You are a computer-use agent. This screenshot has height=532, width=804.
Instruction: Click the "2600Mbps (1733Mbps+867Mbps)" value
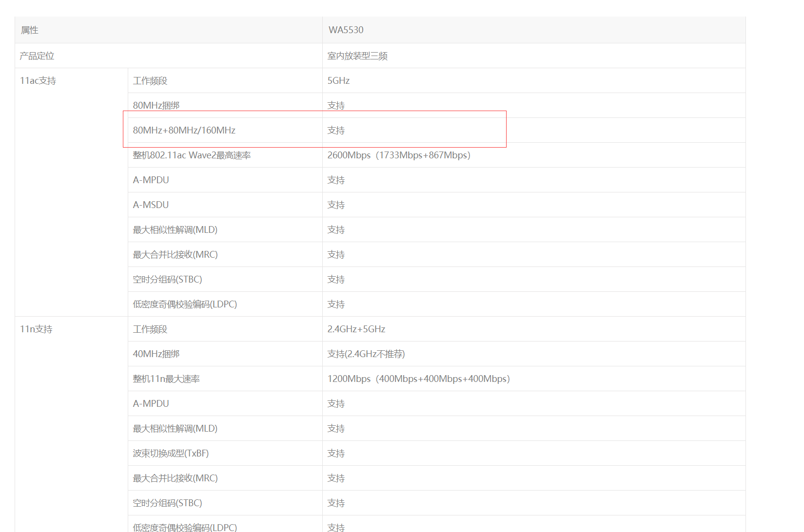pyautogui.click(x=399, y=155)
